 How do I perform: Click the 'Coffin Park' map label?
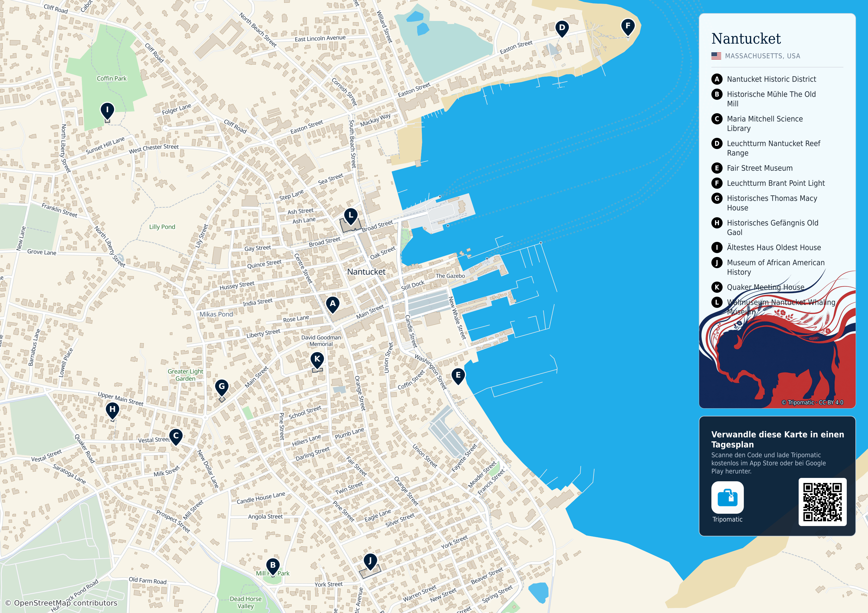[x=112, y=78]
